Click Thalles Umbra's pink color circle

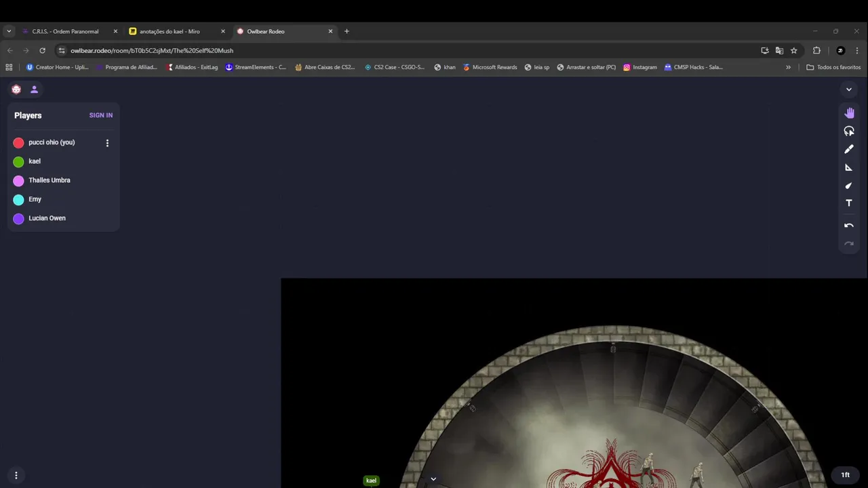[18, 180]
